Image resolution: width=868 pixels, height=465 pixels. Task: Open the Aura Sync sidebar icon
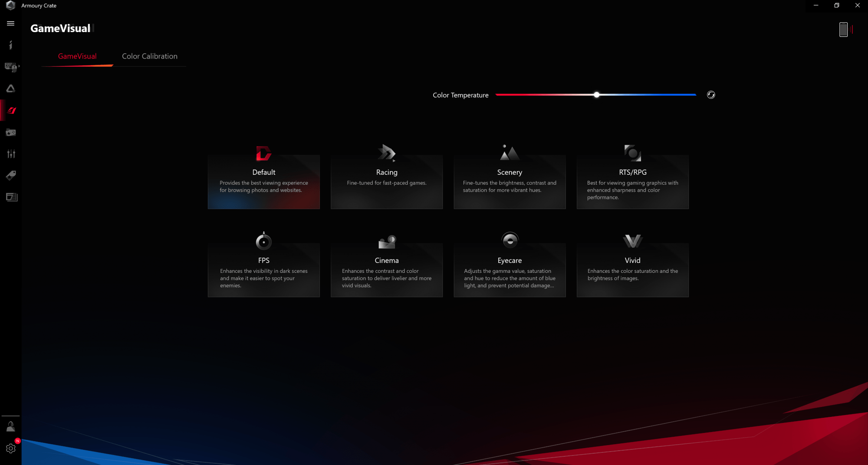11,89
